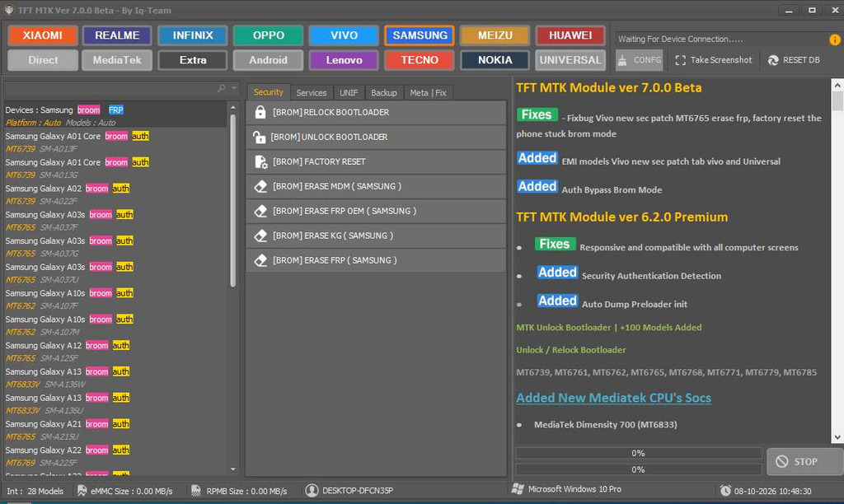Image resolution: width=844 pixels, height=504 pixels.
Task: Click the user icon beside DESKTOP-DFCN35P
Action: [x=312, y=491]
